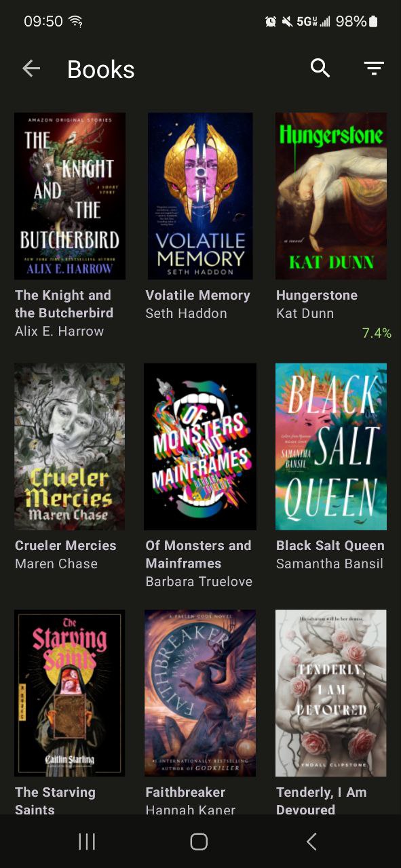Image resolution: width=401 pixels, height=868 pixels.
Task: Select Seth Haddon author name
Action: (x=186, y=313)
